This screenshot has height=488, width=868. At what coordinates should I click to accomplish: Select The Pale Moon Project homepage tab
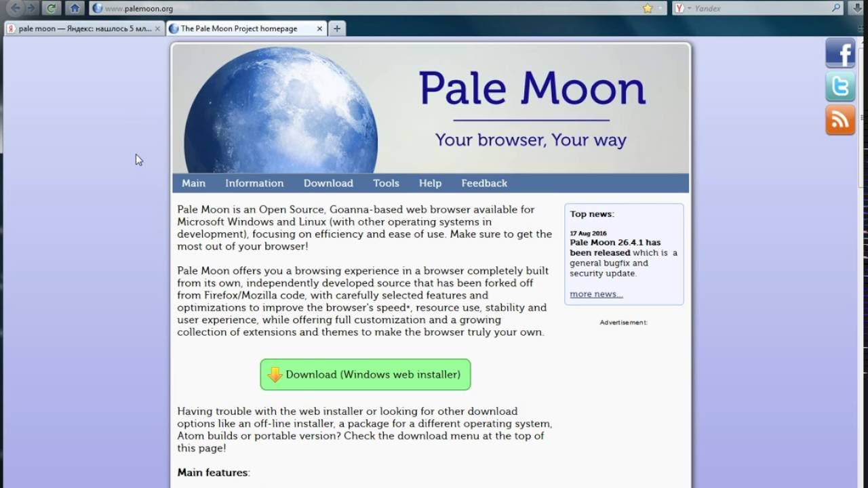tap(245, 28)
